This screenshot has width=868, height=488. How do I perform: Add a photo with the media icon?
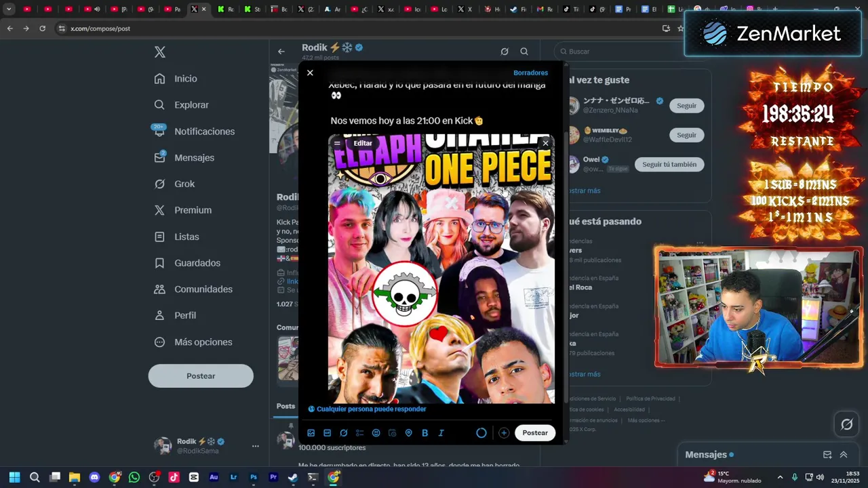coord(311,433)
